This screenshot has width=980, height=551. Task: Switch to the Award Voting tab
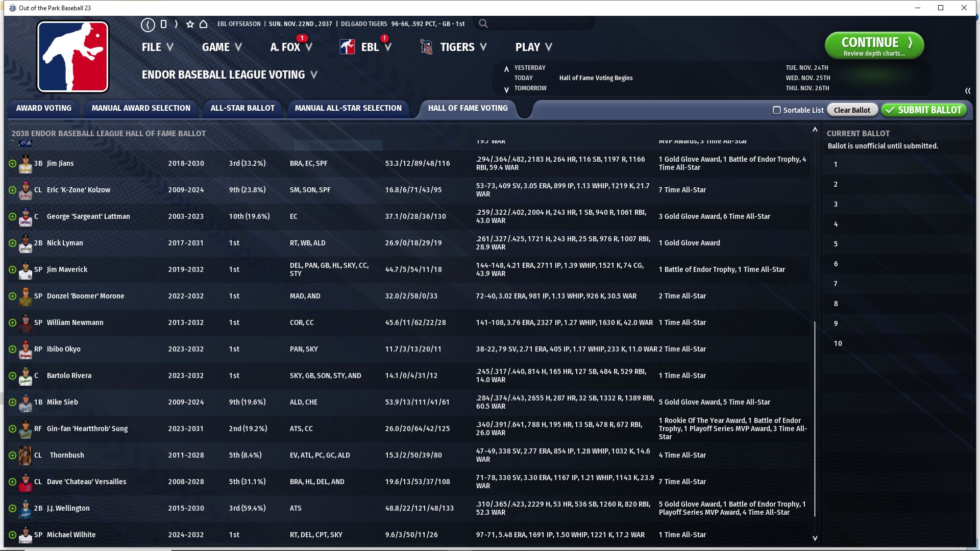[x=44, y=108]
